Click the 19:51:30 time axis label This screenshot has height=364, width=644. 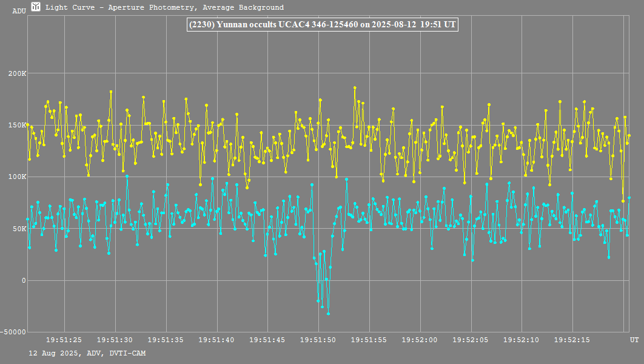[115, 340]
